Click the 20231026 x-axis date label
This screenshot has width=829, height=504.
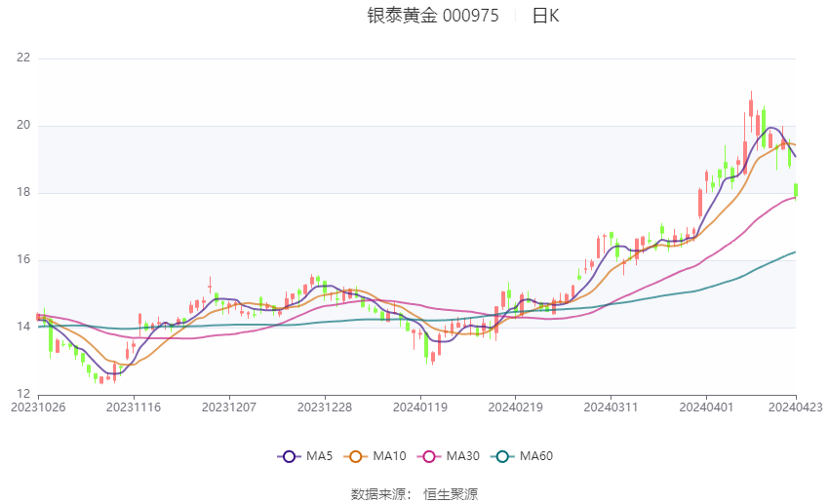tap(38, 407)
